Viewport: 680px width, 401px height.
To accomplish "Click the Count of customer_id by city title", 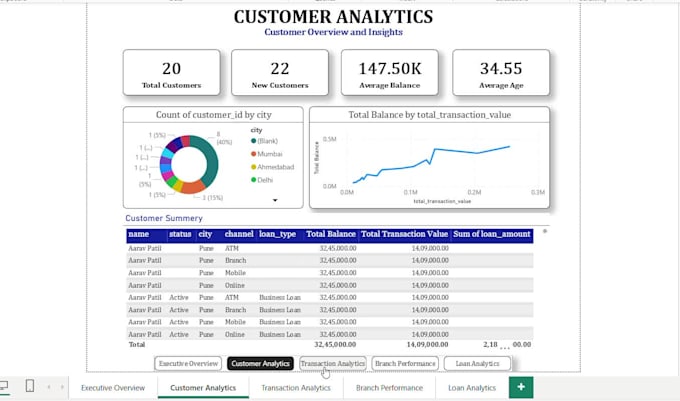I will [213, 115].
